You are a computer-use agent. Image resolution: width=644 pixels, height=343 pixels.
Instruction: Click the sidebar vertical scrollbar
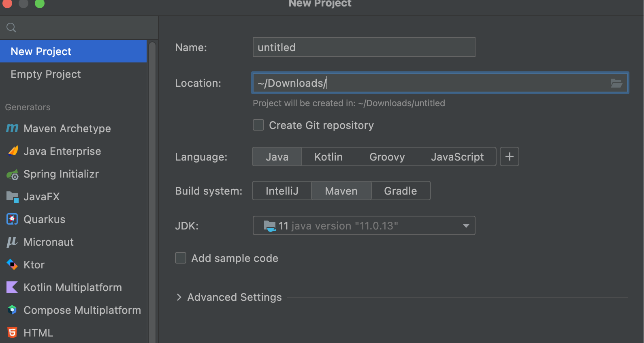click(x=152, y=192)
